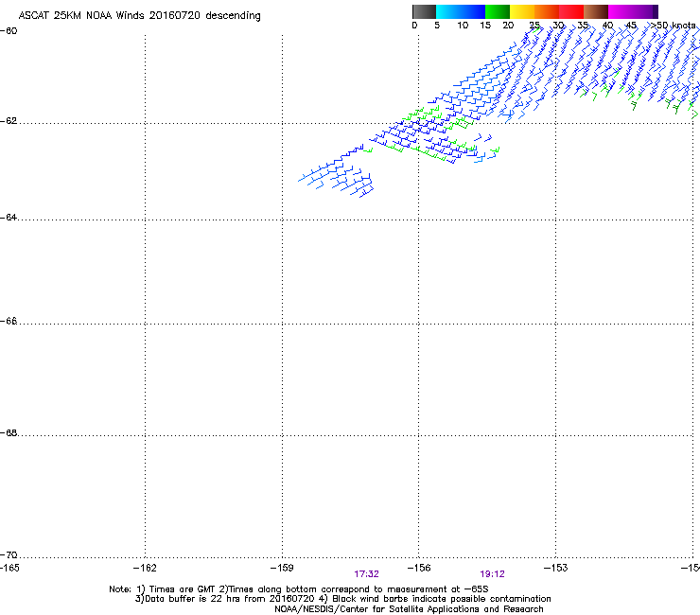
Task: Click the 'Times are GMT' note line
Action: [299, 589]
